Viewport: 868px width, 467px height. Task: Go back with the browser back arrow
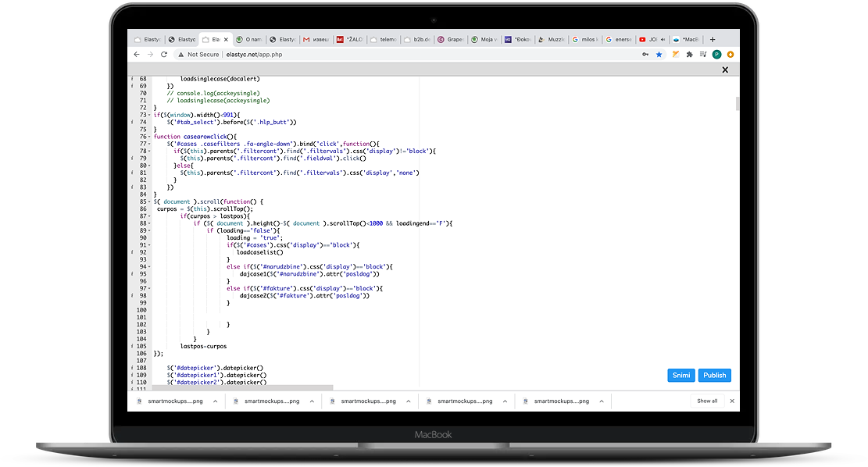(137, 54)
